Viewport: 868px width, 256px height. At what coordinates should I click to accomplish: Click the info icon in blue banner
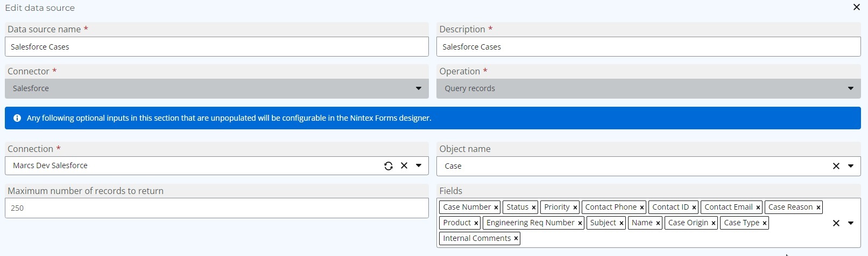[17, 118]
